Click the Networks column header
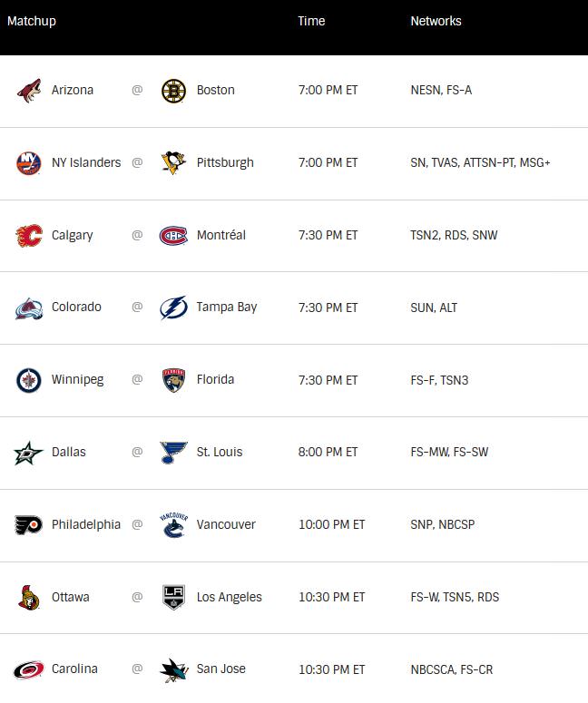 [436, 21]
